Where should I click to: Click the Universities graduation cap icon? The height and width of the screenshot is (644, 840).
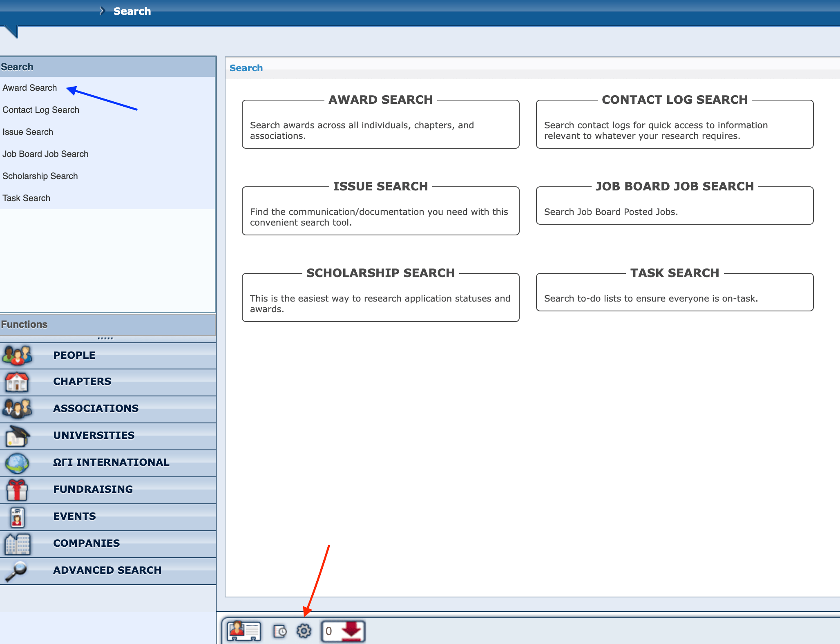(x=17, y=436)
